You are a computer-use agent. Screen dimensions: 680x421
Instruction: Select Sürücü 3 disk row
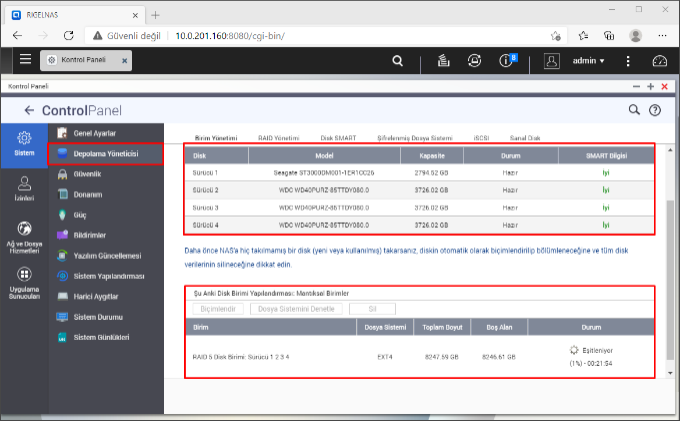[x=419, y=208]
